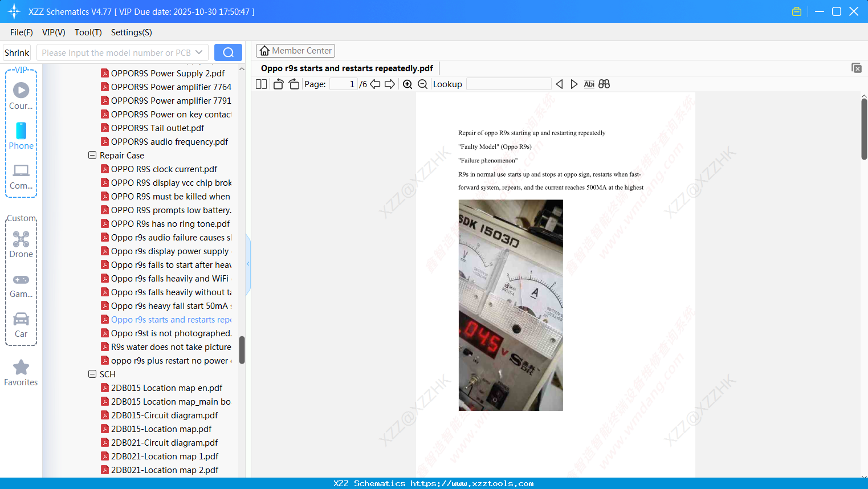Close the open PDF document panel

pyautogui.click(x=856, y=68)
